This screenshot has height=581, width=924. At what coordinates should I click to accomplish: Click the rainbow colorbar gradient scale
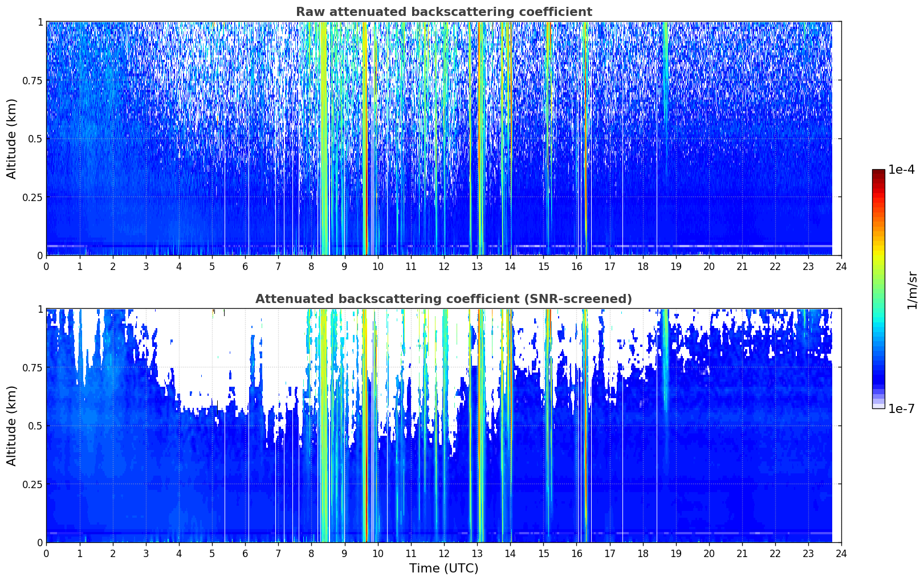(878, 289)
